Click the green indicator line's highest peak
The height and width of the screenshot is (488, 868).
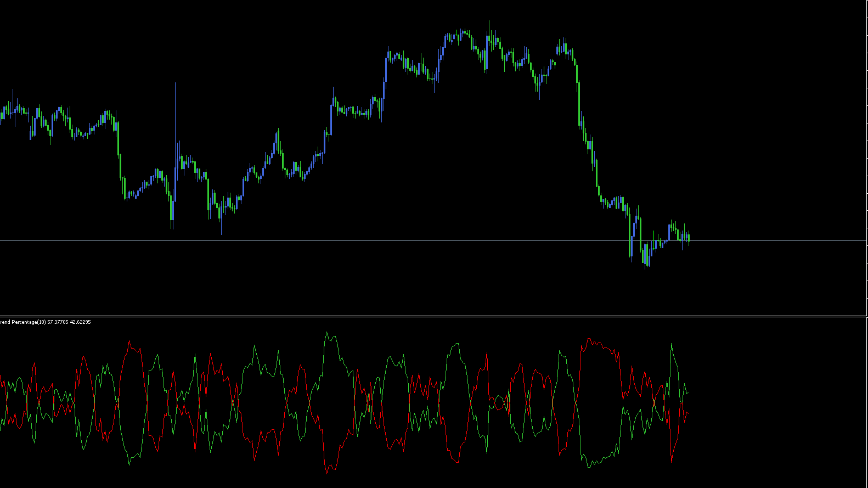click(x=327, y=332)
